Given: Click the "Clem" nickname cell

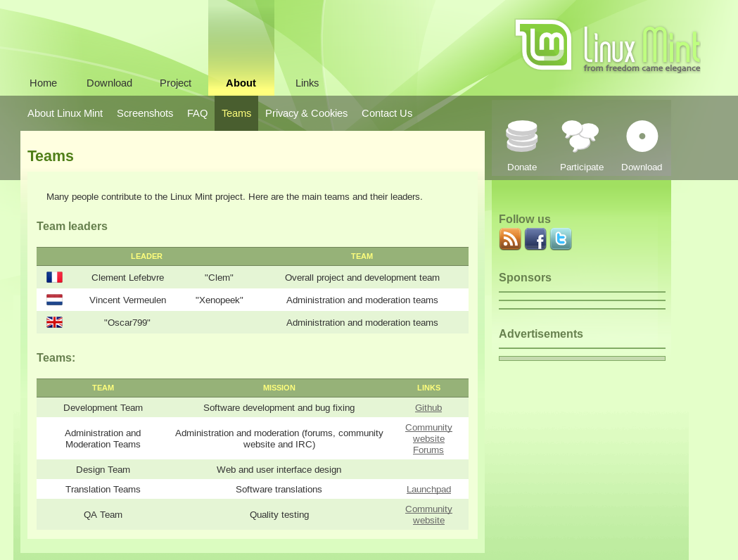Looking at the screenshot, I should point(219,278).
